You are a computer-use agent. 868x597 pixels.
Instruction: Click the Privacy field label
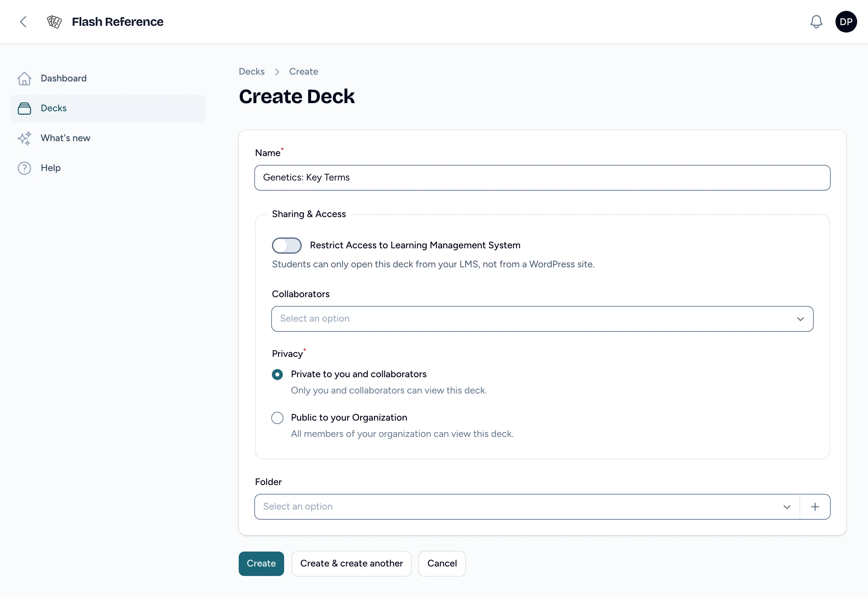[x=288, y=354]
